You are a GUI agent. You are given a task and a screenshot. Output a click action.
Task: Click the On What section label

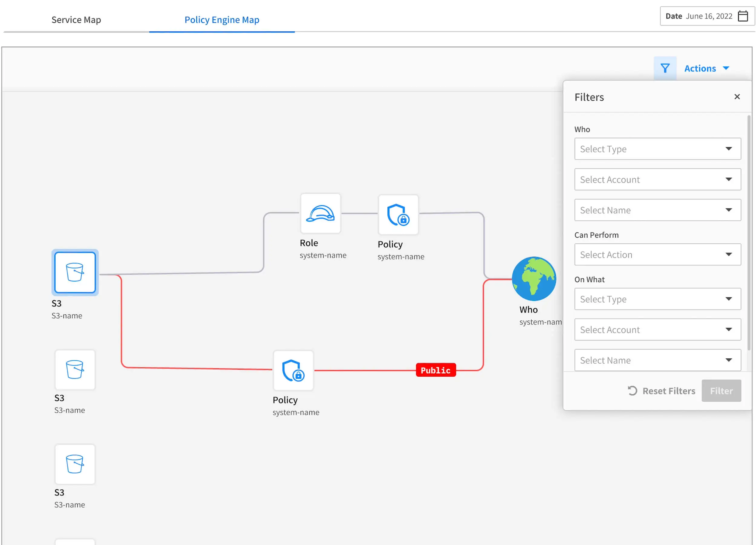(x=589, y=280)
